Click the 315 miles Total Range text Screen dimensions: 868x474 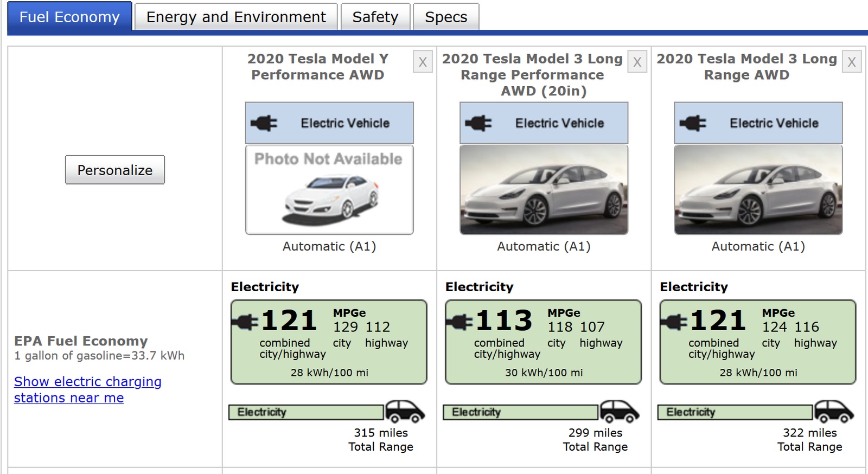point(381,440)
